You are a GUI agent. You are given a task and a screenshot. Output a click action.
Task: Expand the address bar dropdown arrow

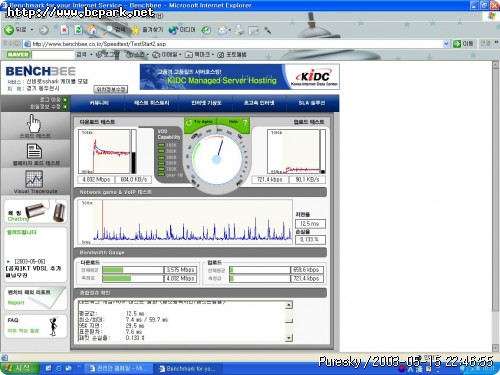pos(446,44)
